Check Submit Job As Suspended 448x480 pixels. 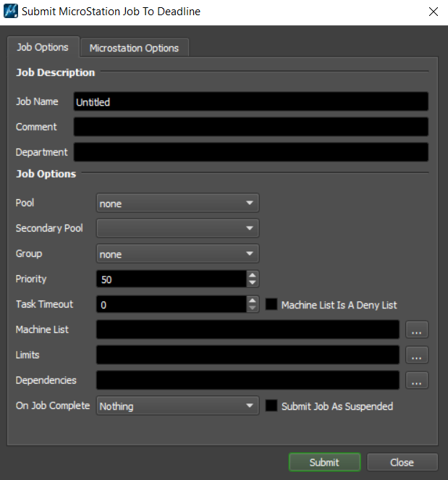click(271, 405)
